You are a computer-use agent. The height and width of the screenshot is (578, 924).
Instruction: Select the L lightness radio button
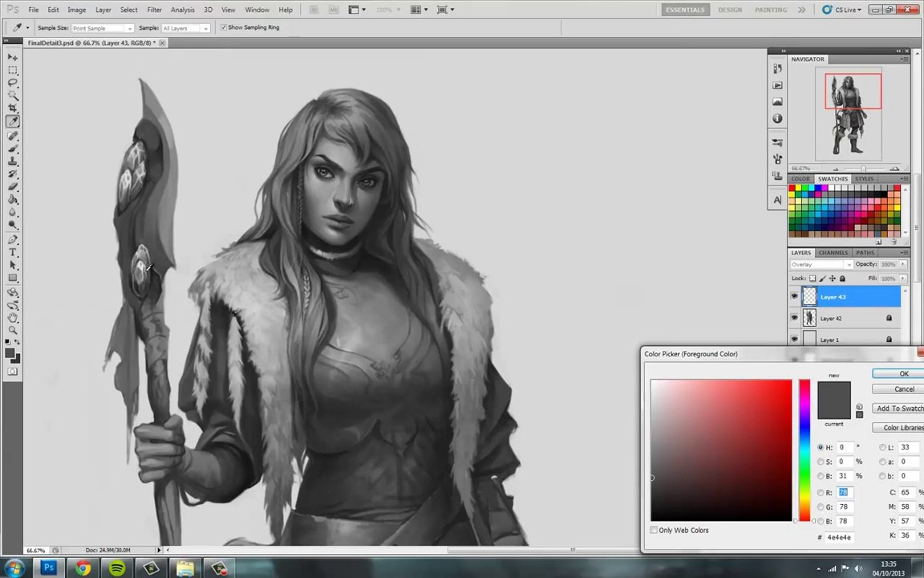point(882,448)
